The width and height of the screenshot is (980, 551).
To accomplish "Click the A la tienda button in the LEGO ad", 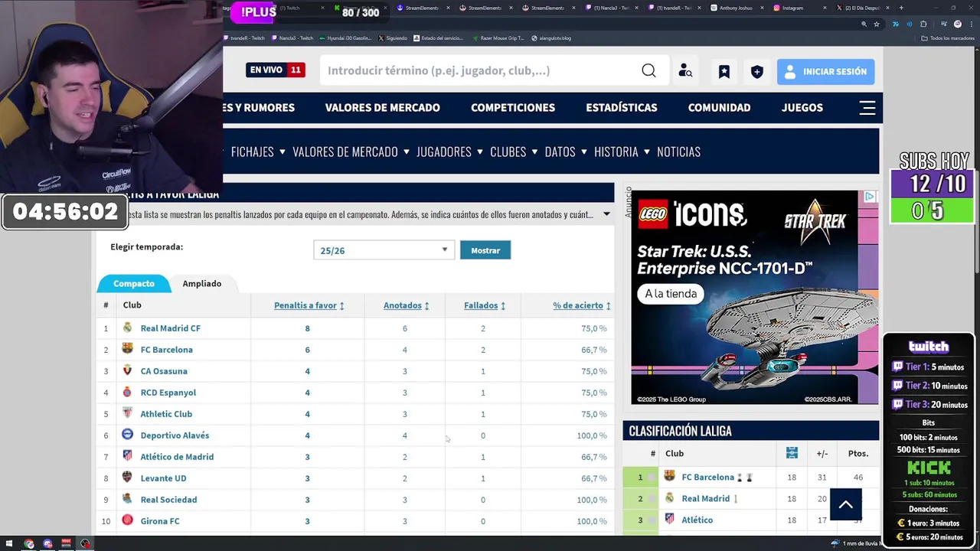I will coord(671,294).
